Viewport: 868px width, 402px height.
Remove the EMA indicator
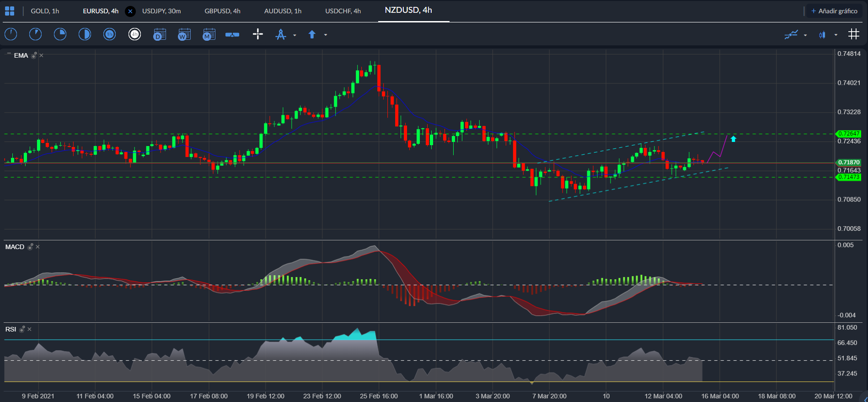tap(41, 55)
